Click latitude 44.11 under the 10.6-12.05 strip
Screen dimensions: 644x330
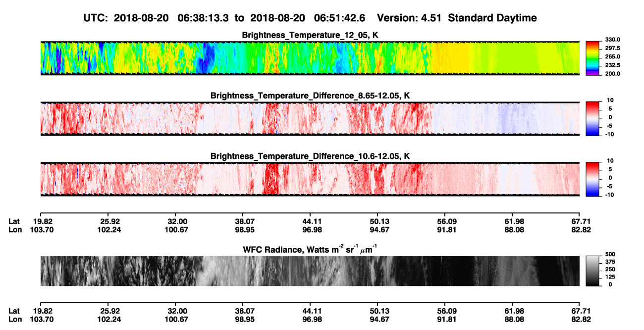(310, 222)
